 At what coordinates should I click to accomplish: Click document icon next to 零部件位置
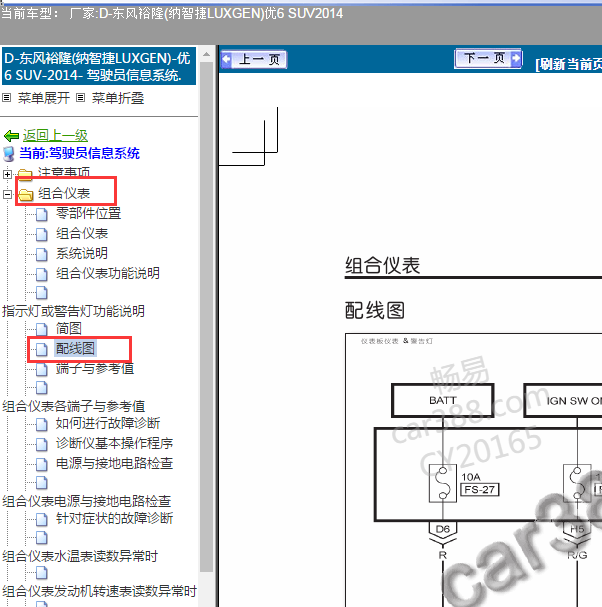pyautogui.click(x=41, y=214)
